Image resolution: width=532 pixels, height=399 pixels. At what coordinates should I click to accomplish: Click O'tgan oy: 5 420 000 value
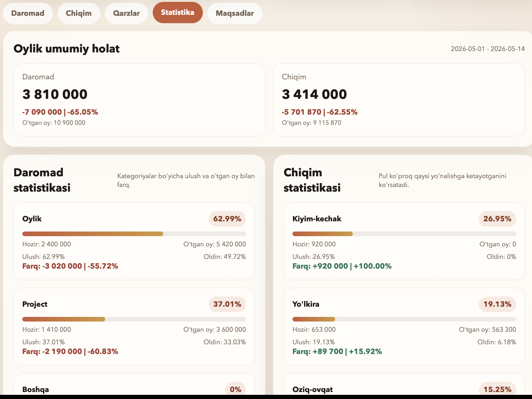[x=214, y=244]
